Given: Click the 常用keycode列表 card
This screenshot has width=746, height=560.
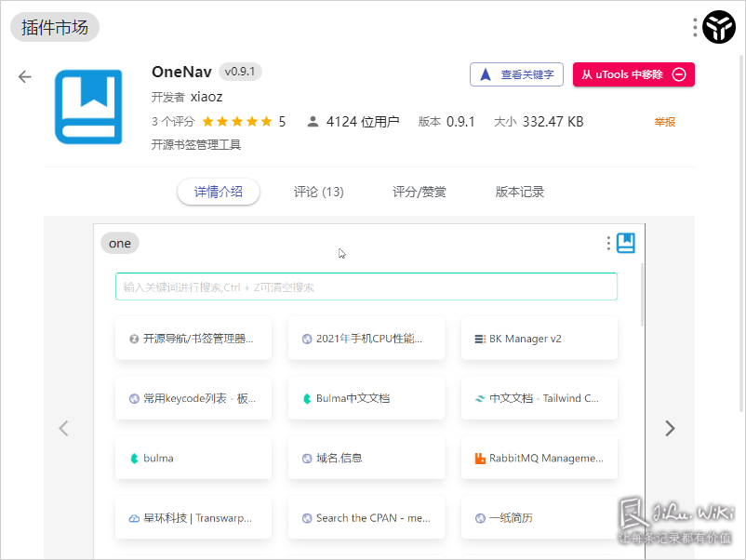Looking at the screenshot, I should (193, 398).
